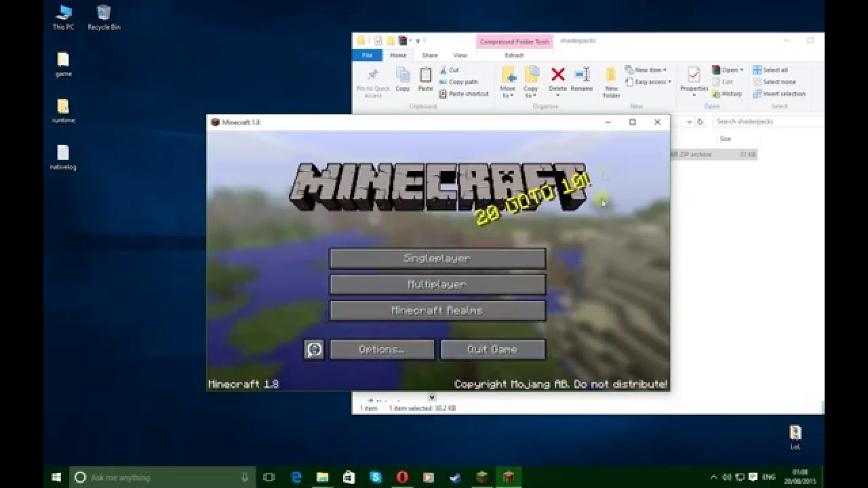Expand the Copy to dropdown
This screenshot has width=868, height=488.
pos(530,82)
